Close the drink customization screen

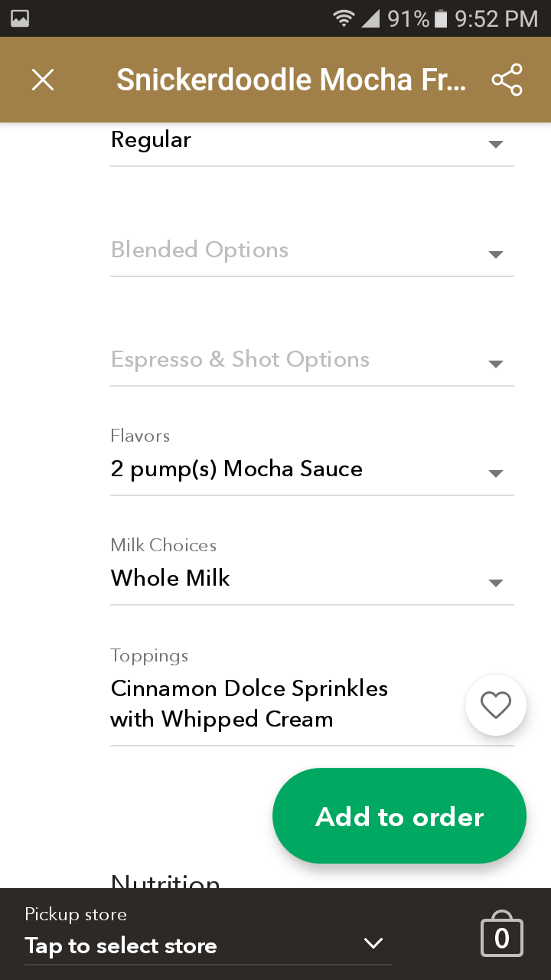point(43,80)
